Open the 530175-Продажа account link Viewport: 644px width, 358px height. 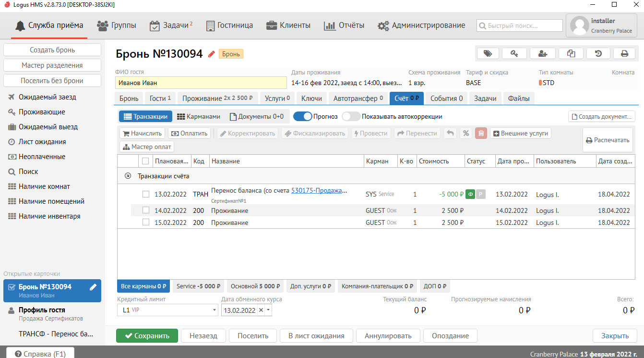pos(319,191)
